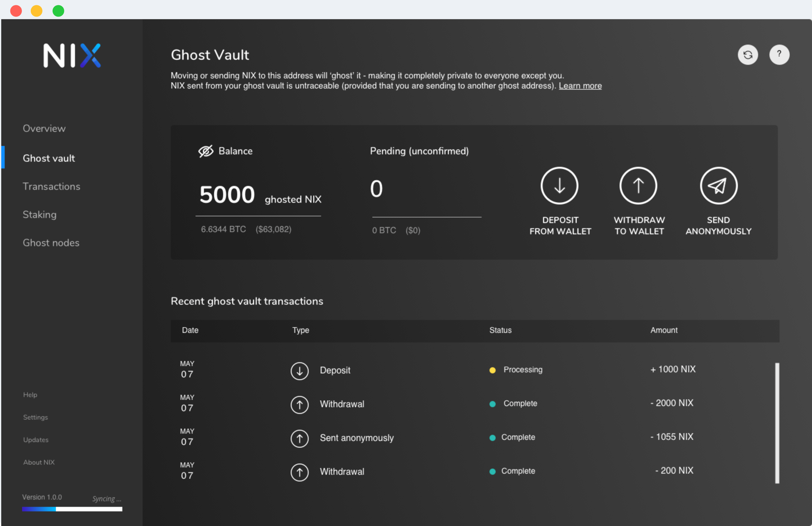
Task: Click the Updates link in sidebar
Action: (x=36, y=440)
